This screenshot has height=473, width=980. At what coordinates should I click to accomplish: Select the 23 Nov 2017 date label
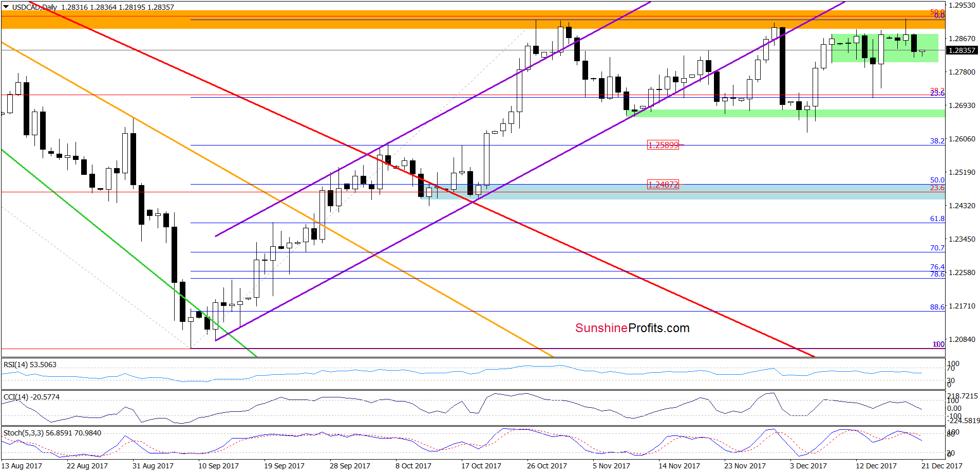(745, 466)
